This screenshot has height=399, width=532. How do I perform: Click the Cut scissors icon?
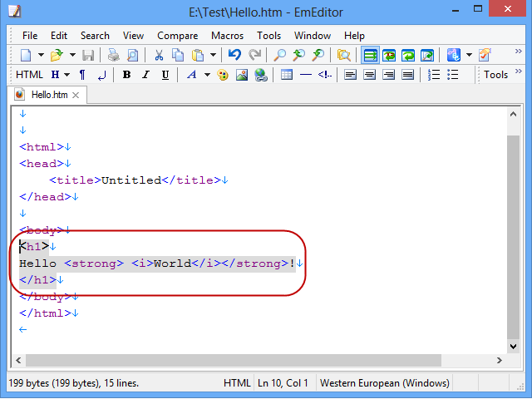pos(159,56)
